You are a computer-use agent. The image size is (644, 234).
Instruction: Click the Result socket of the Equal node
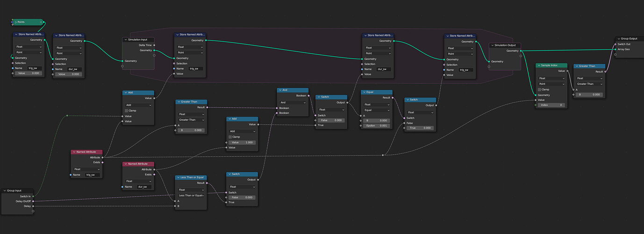(x=393, y=98)
